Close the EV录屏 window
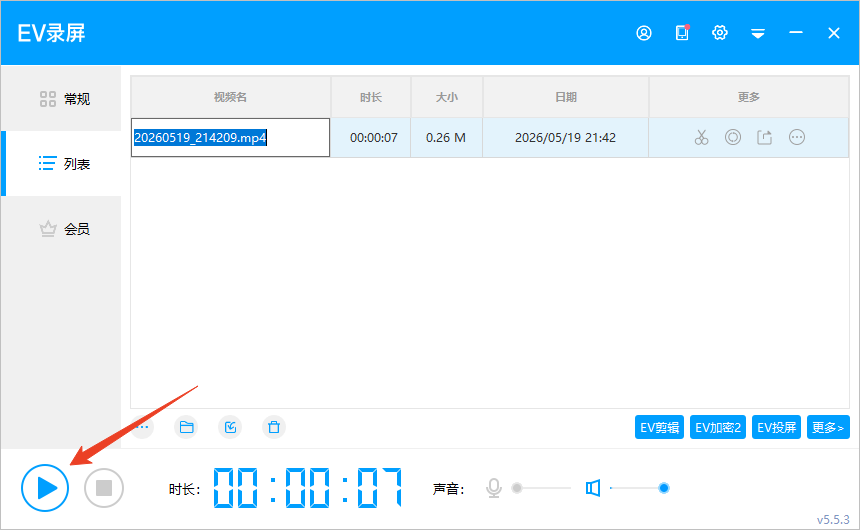This screenshot has width=860, height=530. 834,33
